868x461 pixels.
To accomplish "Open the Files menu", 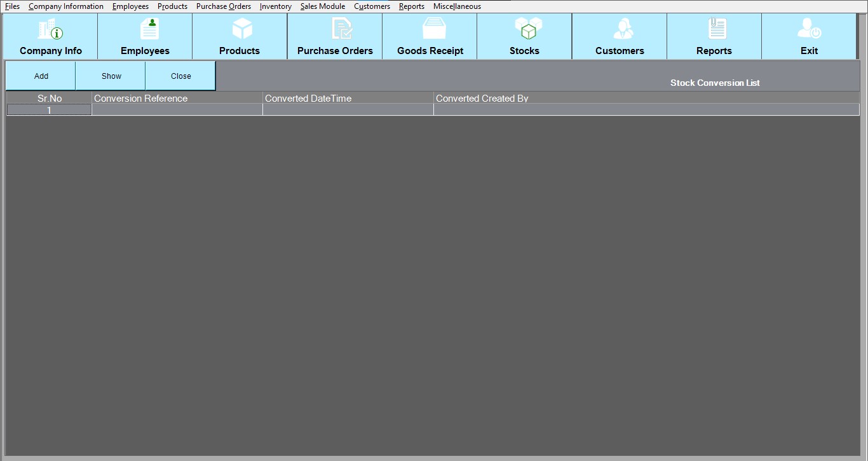I will pyautogui.click(x=13, y=6).
